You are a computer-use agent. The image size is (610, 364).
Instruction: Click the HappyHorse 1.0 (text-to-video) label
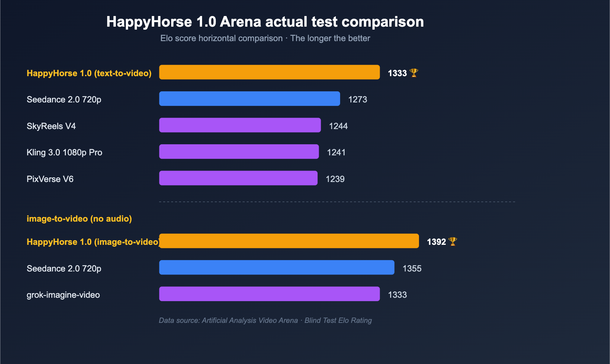point(89,73)
